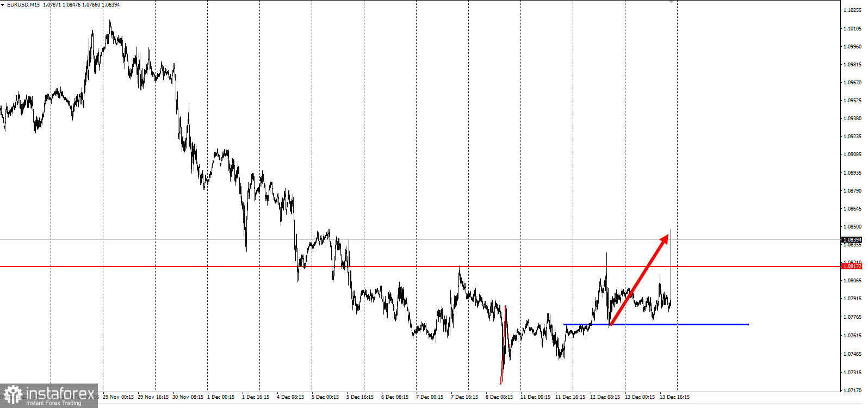Click price scale value 1.10255
The width and height of the screenshot is (868, 408).
(853, 10)
